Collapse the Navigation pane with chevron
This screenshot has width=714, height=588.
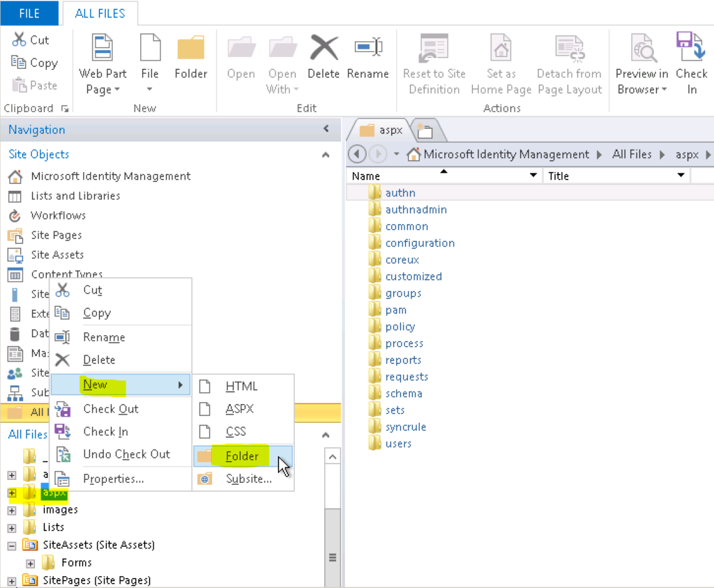point(326,129)
